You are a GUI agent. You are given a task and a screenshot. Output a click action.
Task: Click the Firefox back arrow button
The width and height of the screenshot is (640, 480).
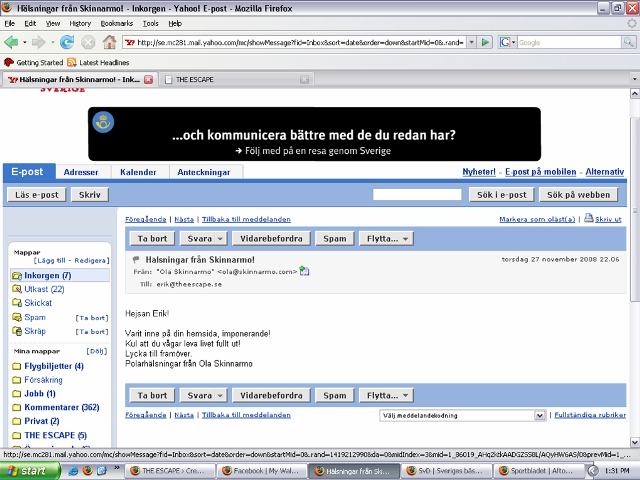[x=11, y=42]
